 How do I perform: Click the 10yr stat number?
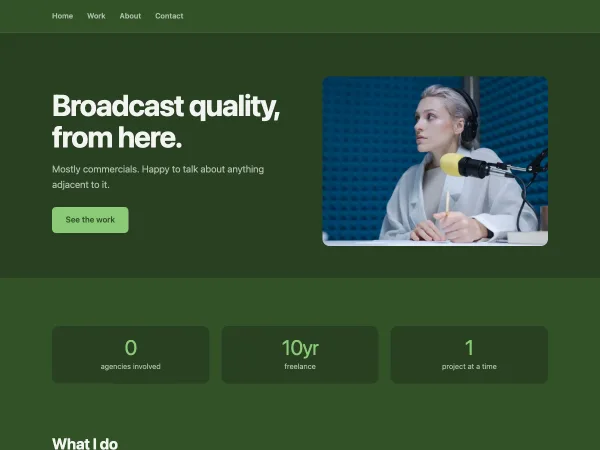pos(300,348)
